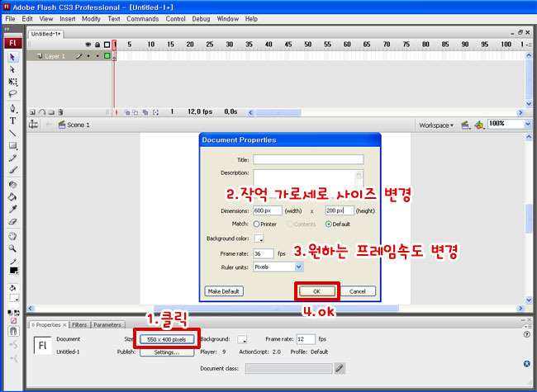537x392 pixels.
Task: Click the Modify Onion Markers icon
Action: point(155,112)
